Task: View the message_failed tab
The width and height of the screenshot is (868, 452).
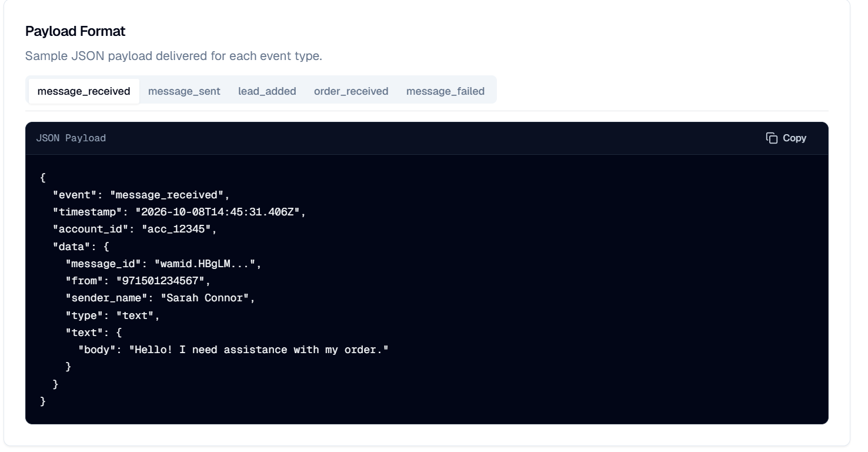Action: [445, 91]
